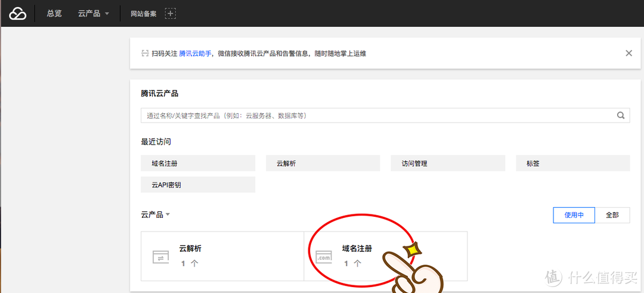Screen dimensions: 644x293
Task: Click the 域名注册 .com card icon
Action: 324,257
